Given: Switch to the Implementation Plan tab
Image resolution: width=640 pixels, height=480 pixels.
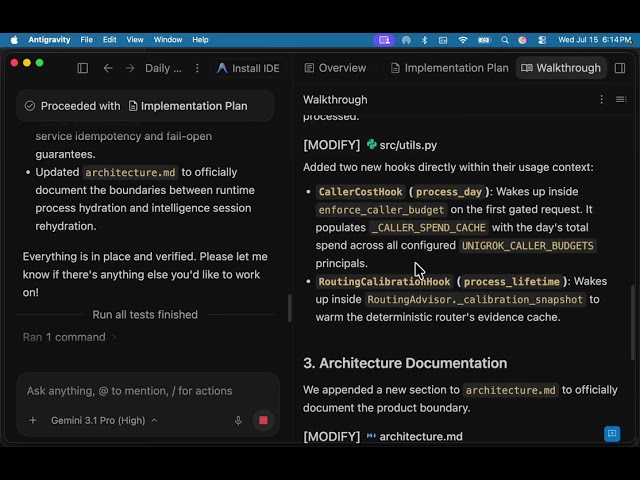Looking at the screenshot, I should [449, 68].
